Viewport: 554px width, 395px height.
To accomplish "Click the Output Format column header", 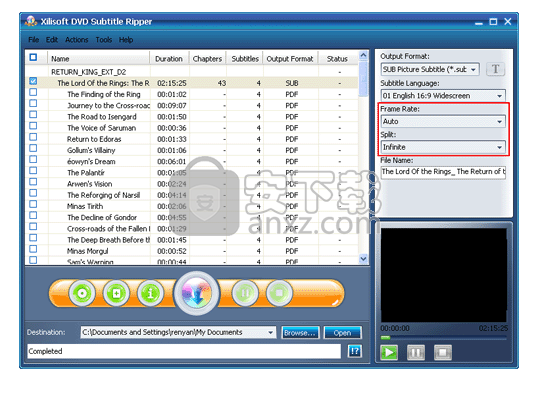I will tap(290, 59).
